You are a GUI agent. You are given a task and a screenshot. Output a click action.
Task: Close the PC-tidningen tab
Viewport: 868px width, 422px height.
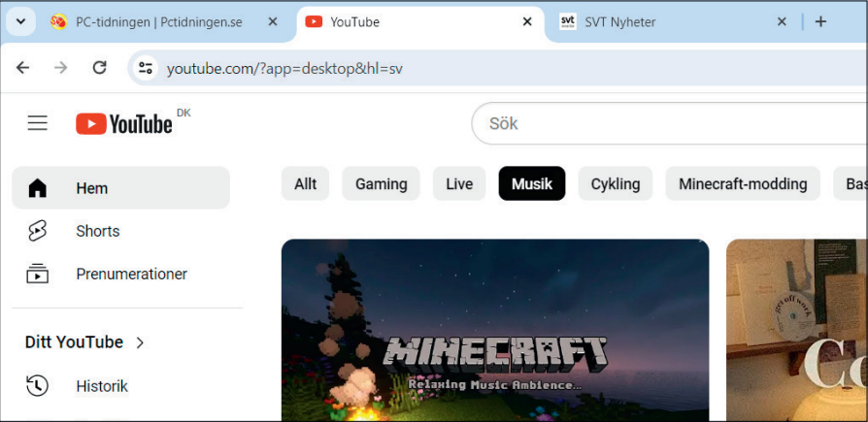coord(273,22)
